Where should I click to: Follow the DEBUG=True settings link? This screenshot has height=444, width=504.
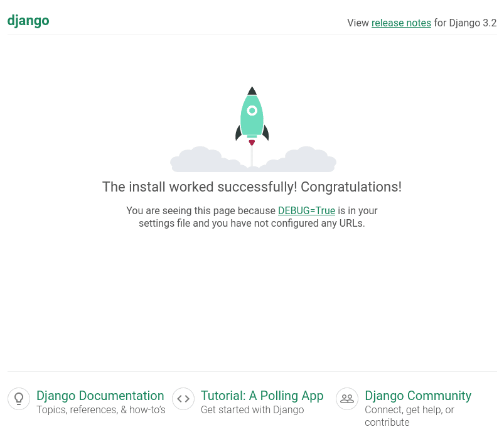point(306,210)
